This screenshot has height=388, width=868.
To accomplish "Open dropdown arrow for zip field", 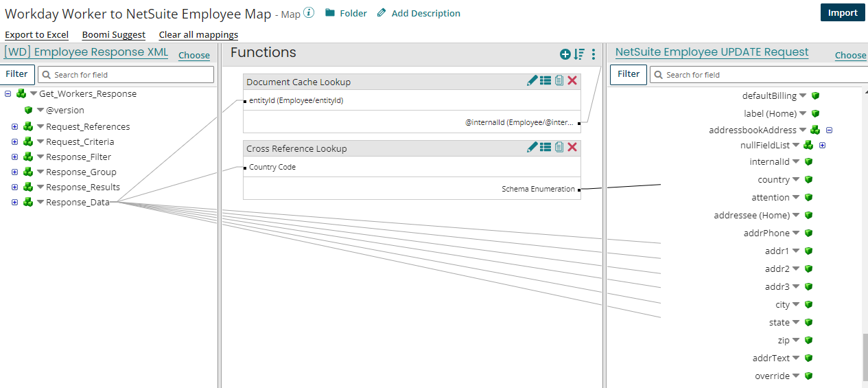I will pos(796,340).
